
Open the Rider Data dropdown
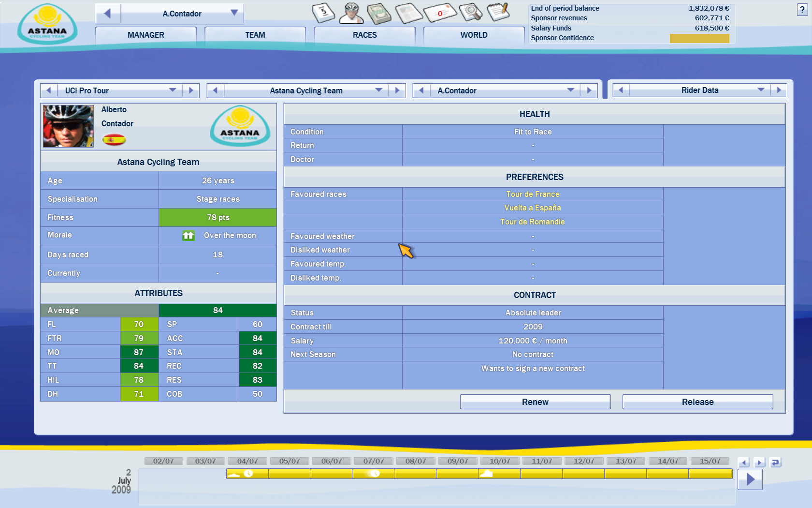click(x=761, y=90)
